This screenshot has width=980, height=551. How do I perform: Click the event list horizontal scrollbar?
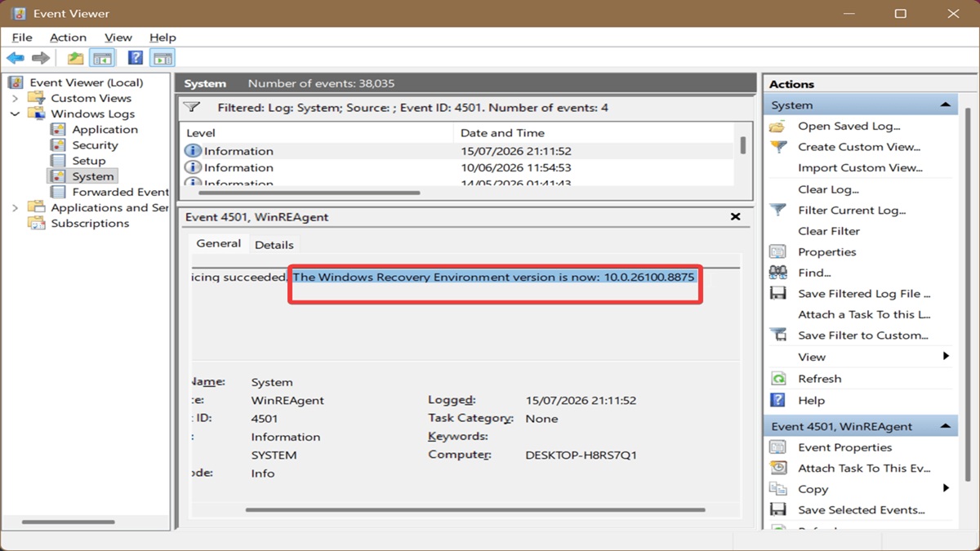tap(311, 193)
